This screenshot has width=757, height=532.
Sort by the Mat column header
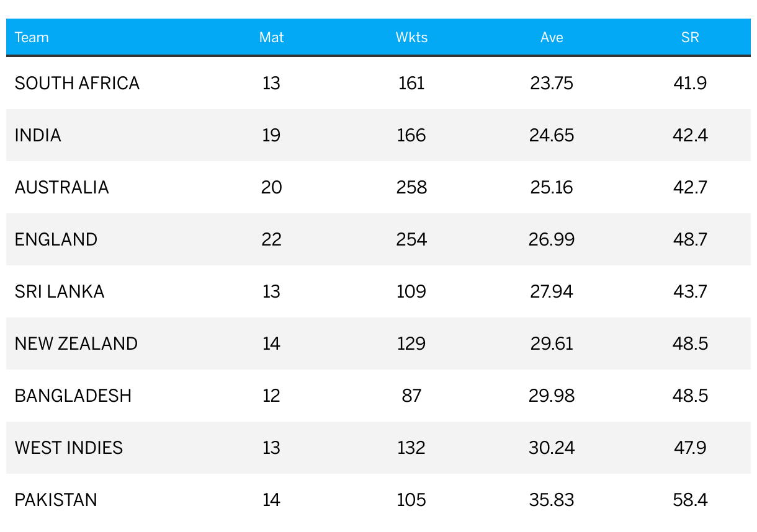coord(271,37)
